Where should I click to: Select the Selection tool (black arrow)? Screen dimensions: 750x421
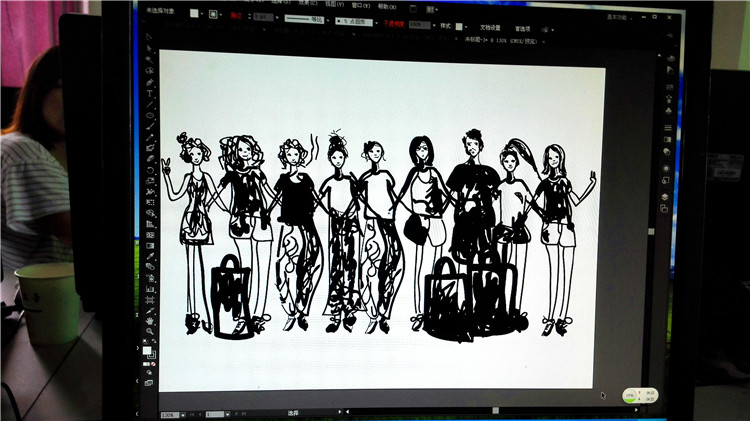(x=149, y=37)
